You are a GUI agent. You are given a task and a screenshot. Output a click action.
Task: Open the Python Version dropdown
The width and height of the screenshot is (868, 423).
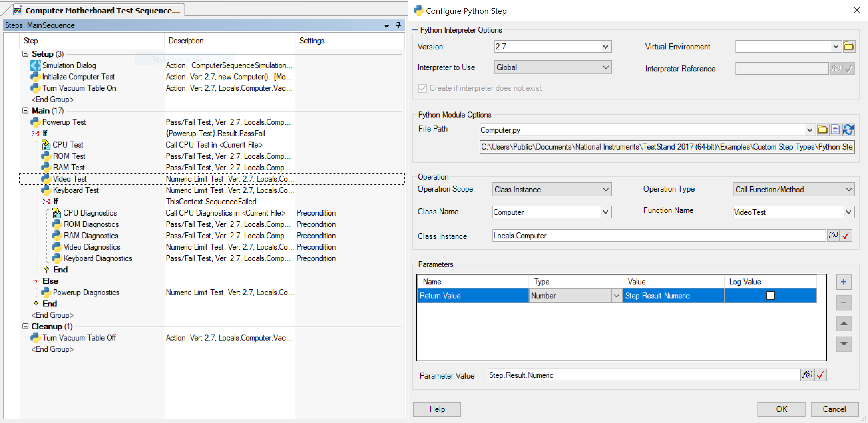tap(605, 46)
